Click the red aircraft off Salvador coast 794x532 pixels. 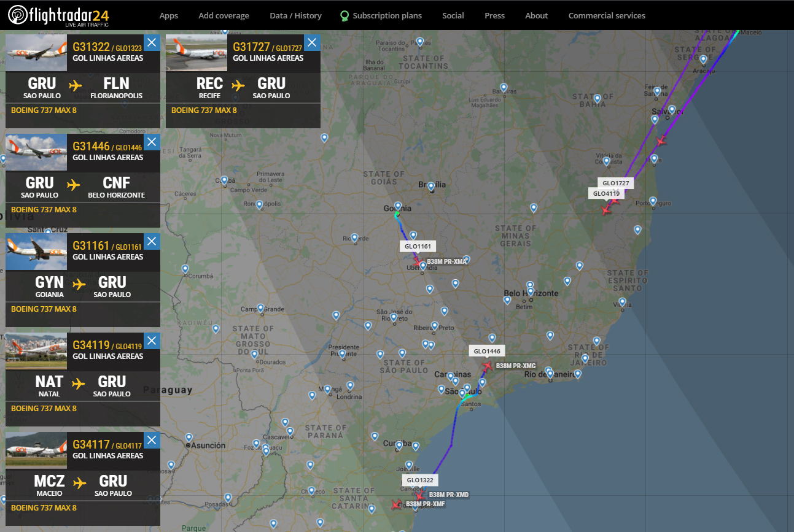pyautogui.click(x=661, y=141)
